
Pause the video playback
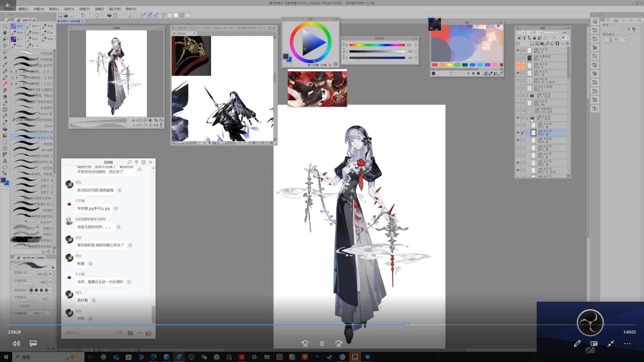pos(322,344)
